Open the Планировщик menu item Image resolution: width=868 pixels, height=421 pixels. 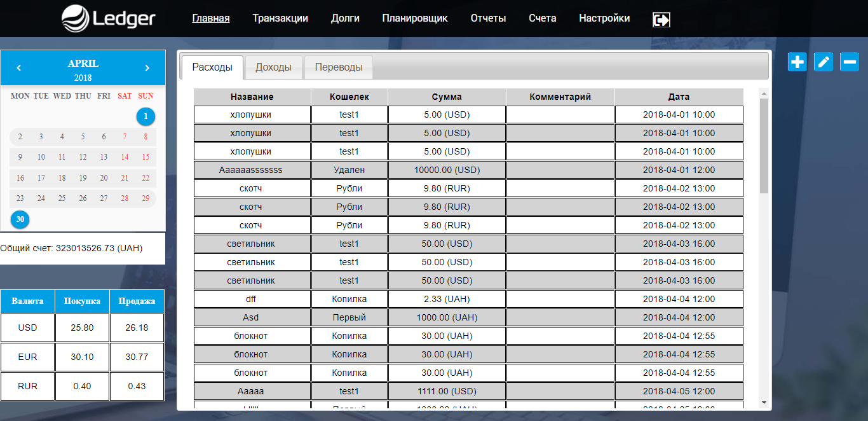pos(415,18)
